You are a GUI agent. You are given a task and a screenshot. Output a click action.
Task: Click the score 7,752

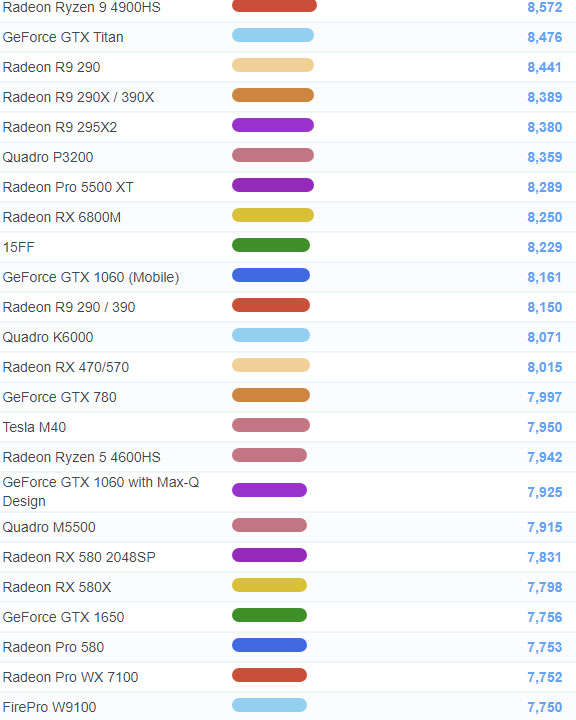545,677
